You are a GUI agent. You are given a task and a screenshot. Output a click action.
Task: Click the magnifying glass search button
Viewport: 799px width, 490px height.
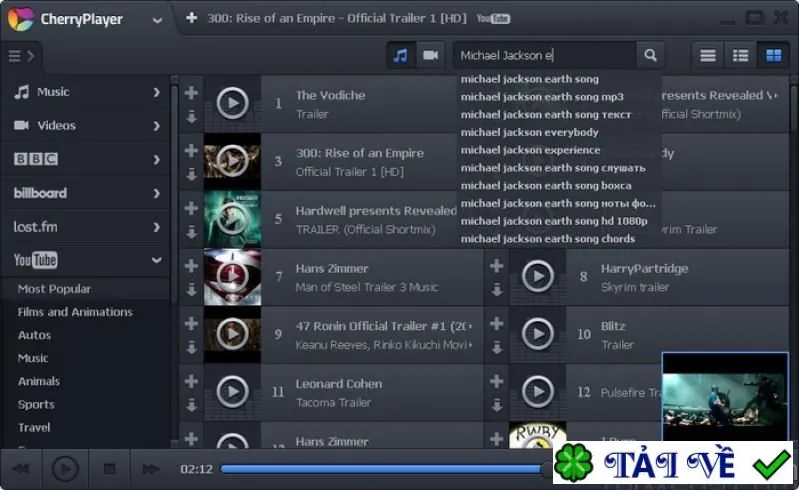tap(650, 55)
